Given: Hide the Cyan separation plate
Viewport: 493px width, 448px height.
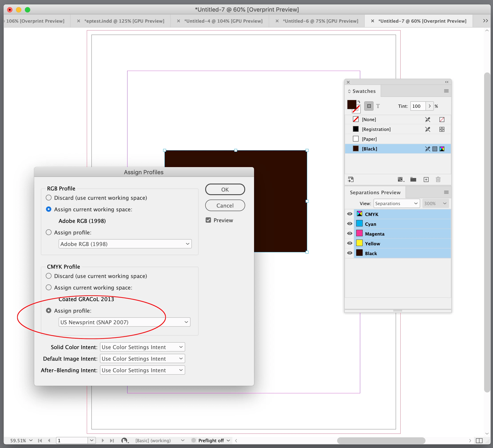Looking at the screenshot, I should click(x=350, y=224).
